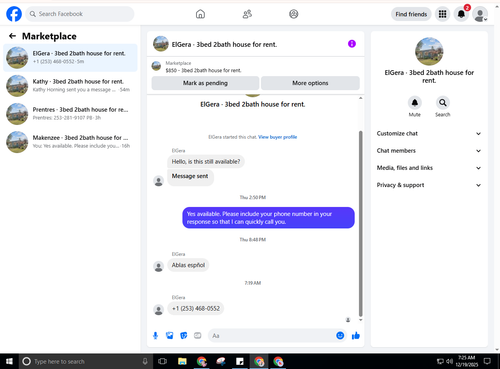Click the Find friends button

coord(411,14)
